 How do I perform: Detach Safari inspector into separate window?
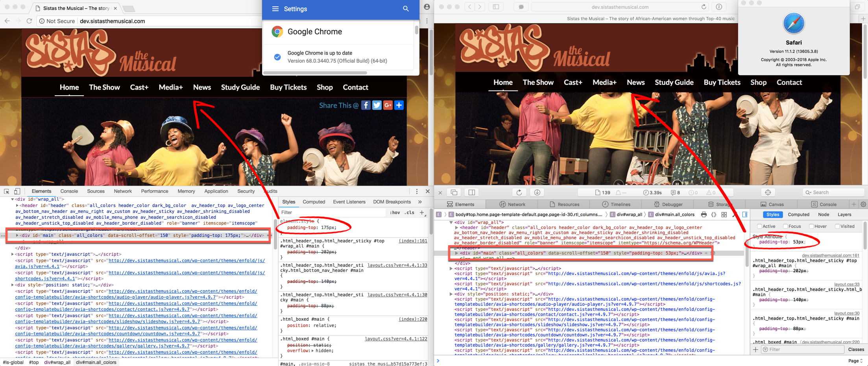pyautogui.click(x=454, y=192)
